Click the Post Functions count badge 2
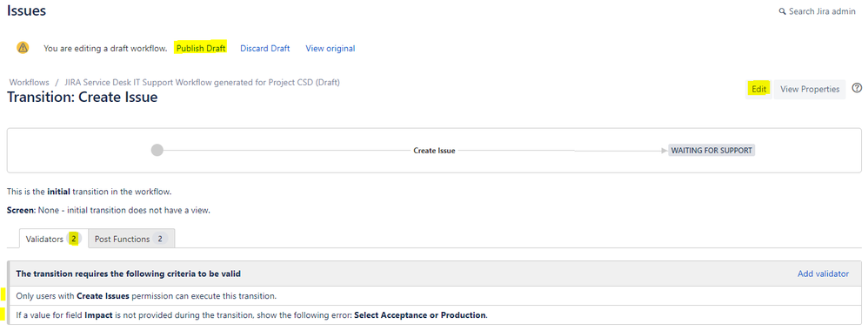The image size is (868, 331). click(160, 239)
